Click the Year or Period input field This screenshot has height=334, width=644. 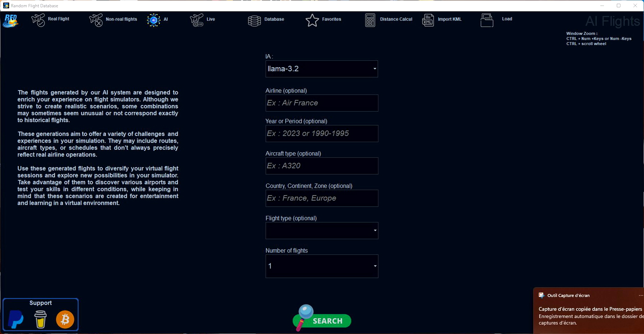click(x=322, y=133)
